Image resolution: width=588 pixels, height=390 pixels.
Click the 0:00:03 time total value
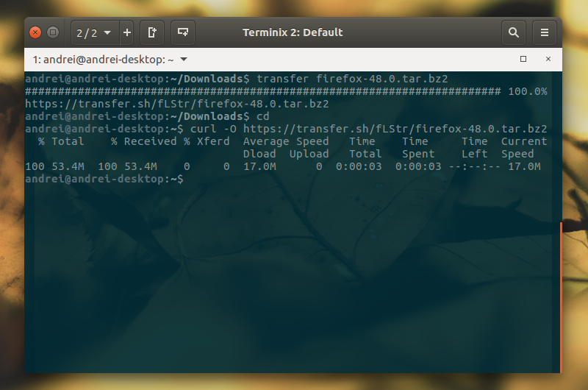(359, 166)
